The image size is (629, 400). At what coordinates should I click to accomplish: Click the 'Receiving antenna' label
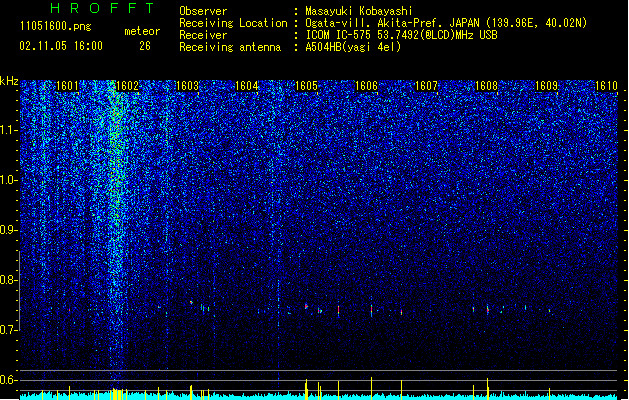pyautogui.click(x=230, y=47)
